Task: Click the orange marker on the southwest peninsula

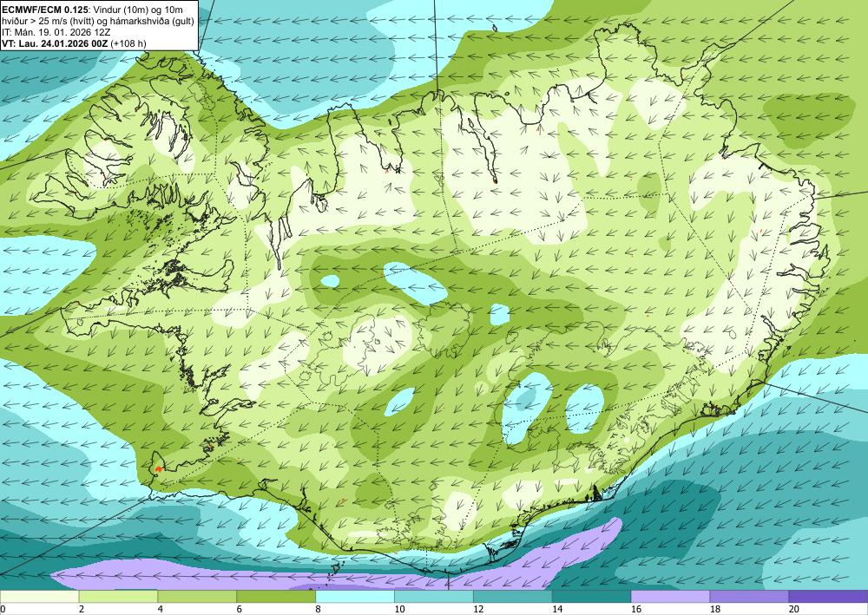Action: [x=159, y=469]
